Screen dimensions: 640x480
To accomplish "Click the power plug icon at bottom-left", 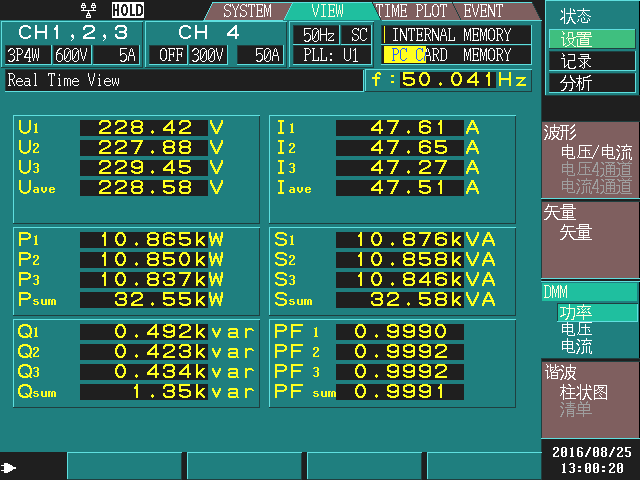I will (x=10, y=467).
